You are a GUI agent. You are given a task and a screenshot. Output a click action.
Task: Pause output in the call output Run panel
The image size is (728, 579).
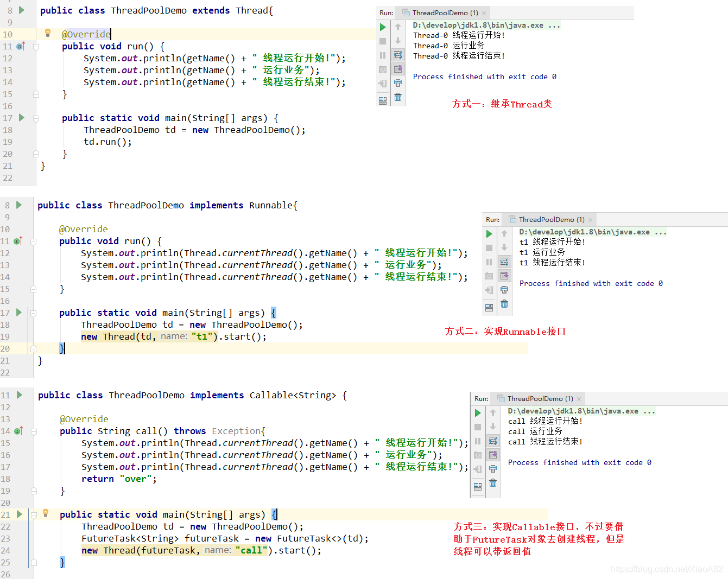coord(478,441)
